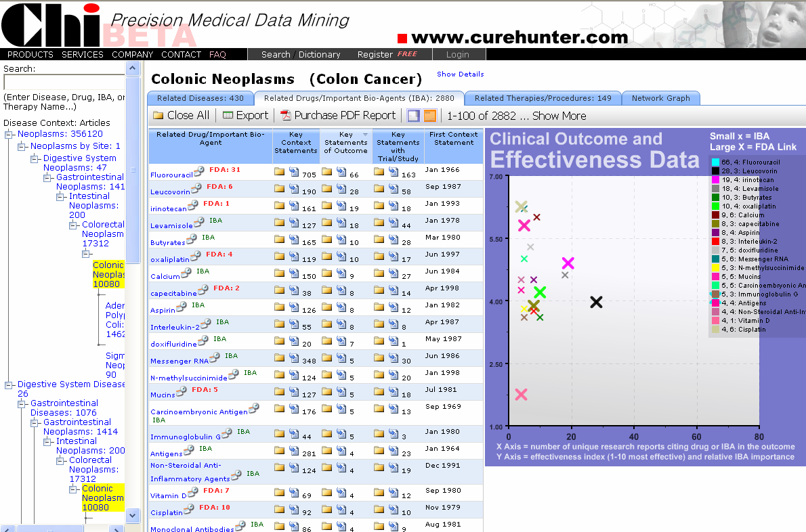
Task: Click the disease search input field
Action: pyautogui.click(x=64, y=83)
